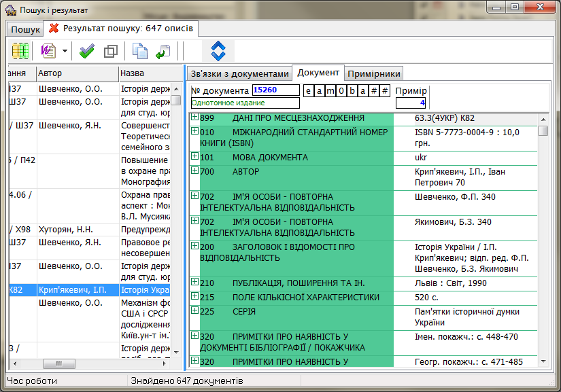Click the document form icon in toolbar
This screenshot has height=392, width=561.
[49, 51]
